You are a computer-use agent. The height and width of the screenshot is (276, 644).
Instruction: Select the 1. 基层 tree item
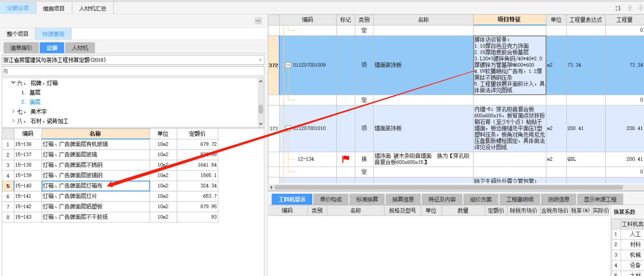[x=31, y=93]
